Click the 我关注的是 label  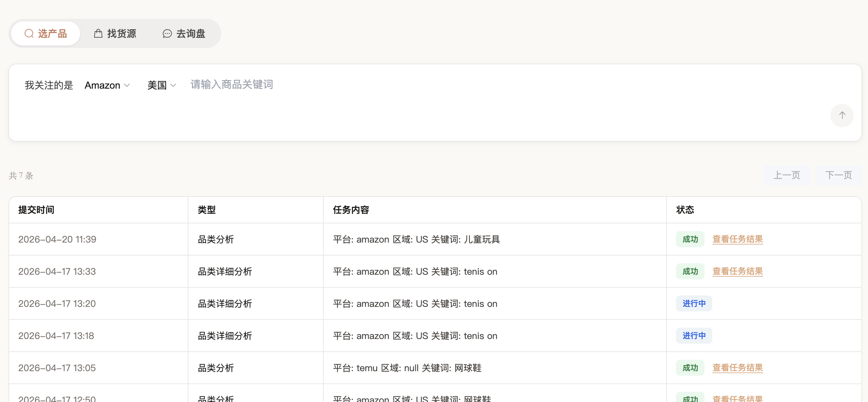click(x=49, y=85)
